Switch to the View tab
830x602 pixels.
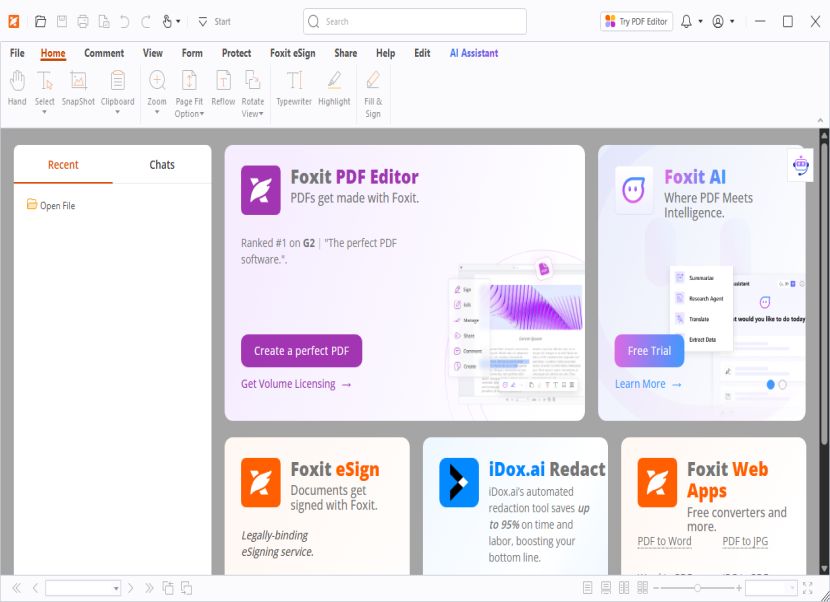152,53
